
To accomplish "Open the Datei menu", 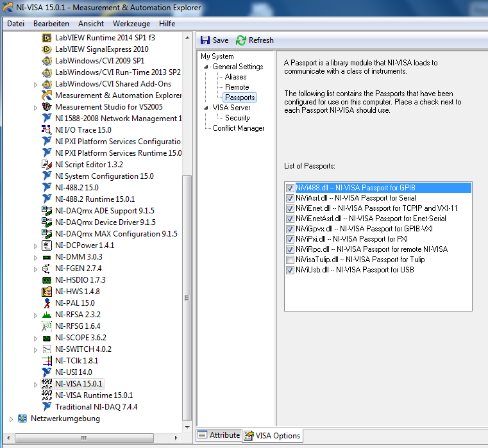I will click(x=15, y=24).
